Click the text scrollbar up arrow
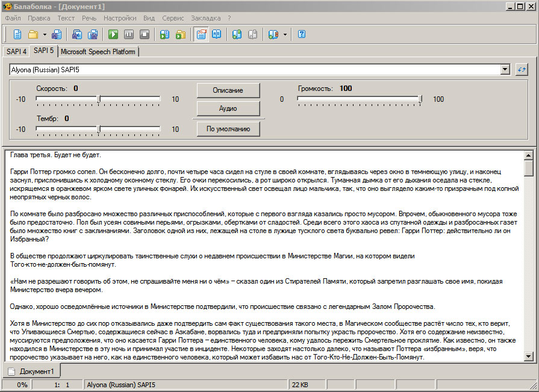 point(529,155)
